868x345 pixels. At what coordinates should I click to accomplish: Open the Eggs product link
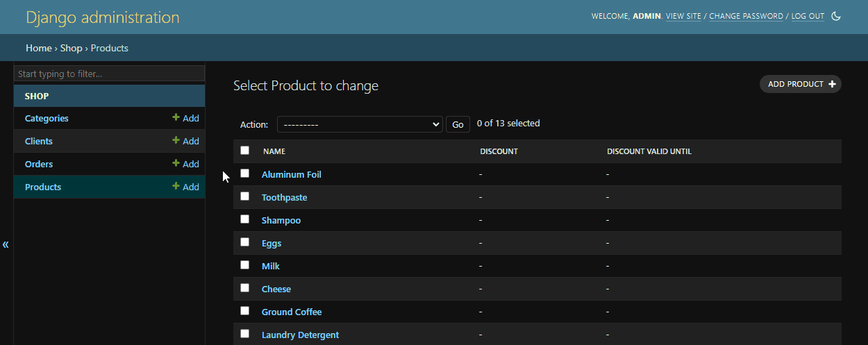pos(272,243)
